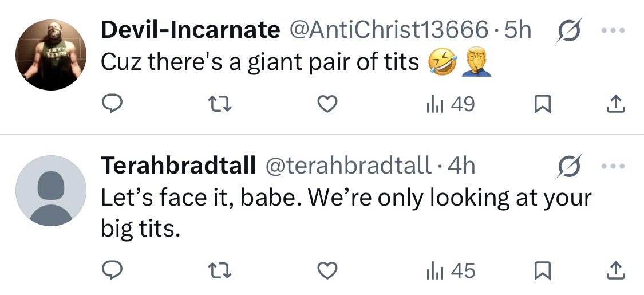This screenshot has height=295, width=644.
Task: Open more options for Terahbradtall's tweet
Action: pos(614,166)
